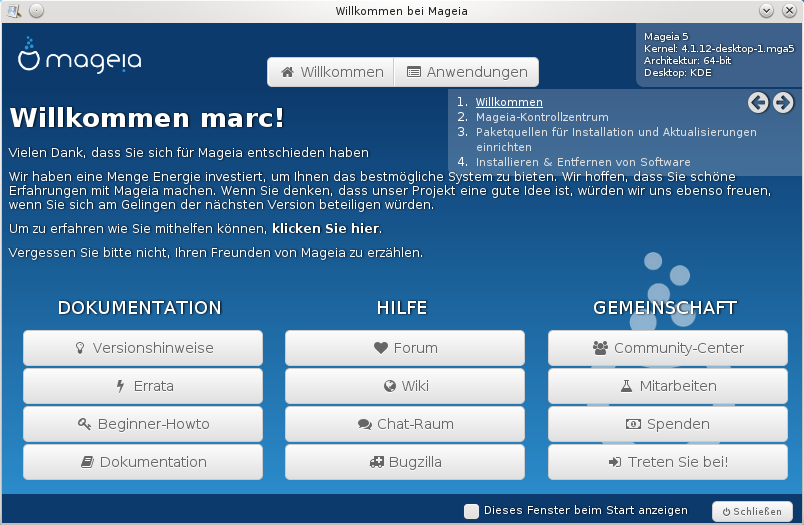Close the Willkommen bei Mageia window
The height and width of the screenshot is (525, 804).
point(789,11)
